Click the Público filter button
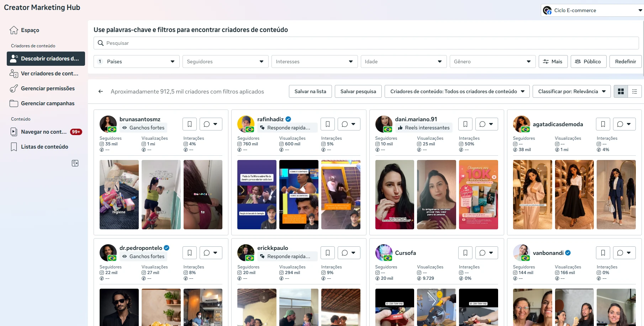 pos(588,62)
